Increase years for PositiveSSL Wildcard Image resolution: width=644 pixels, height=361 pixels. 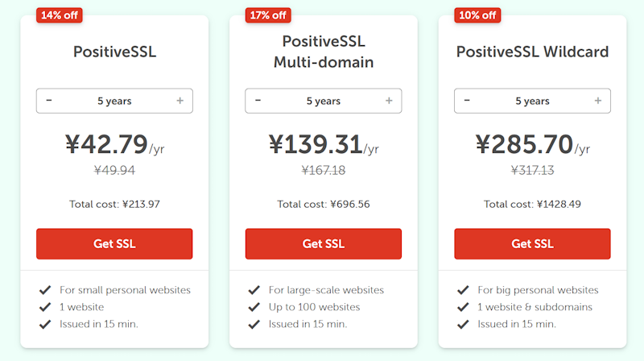pyautogui.click(x=598, y=101)
